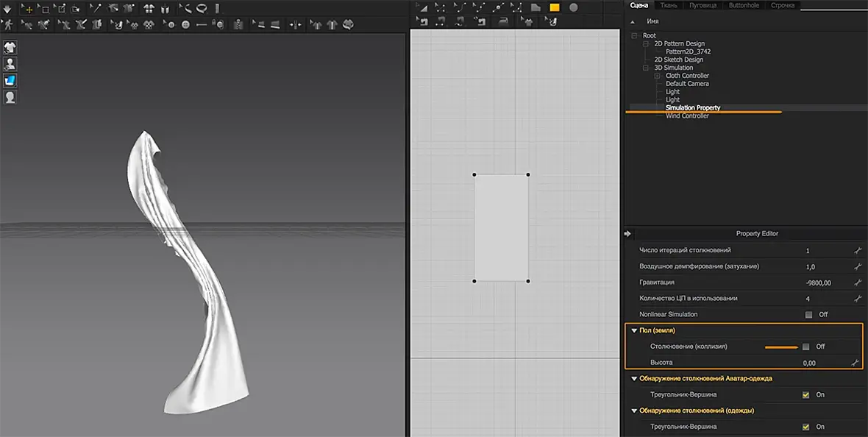Toggle avatar-cloth Треугольник-Вершина checkbox
This screenshot has height=437, width=868.
coord(805,395)
